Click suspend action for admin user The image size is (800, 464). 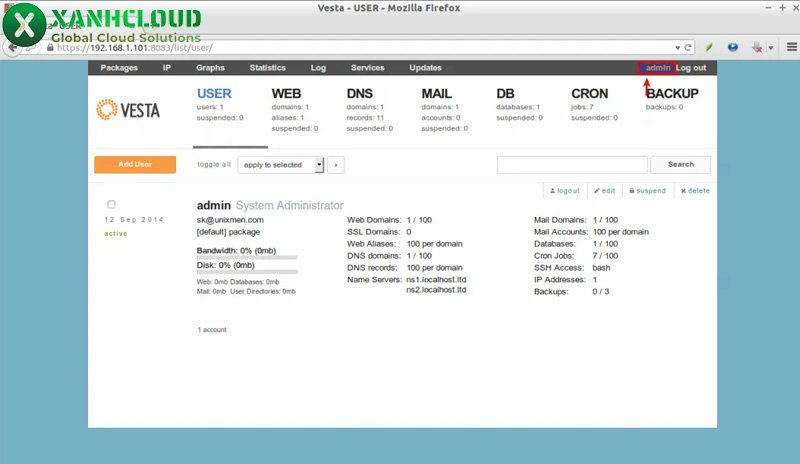point(647,191)
